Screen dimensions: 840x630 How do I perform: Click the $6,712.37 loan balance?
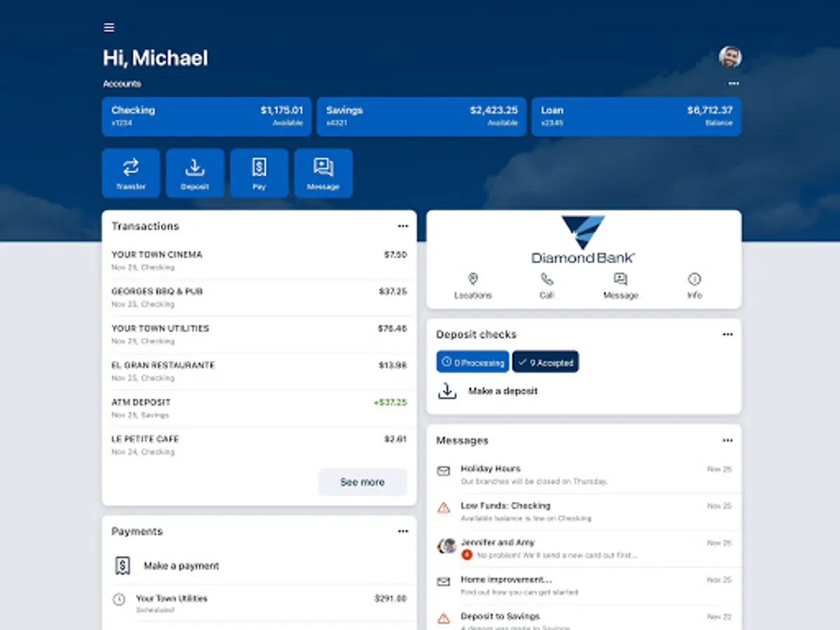click(x=710, y=110)
